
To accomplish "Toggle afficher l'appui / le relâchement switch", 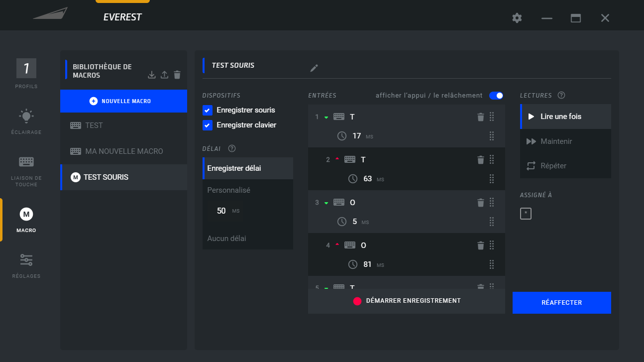I will (496, 96).
